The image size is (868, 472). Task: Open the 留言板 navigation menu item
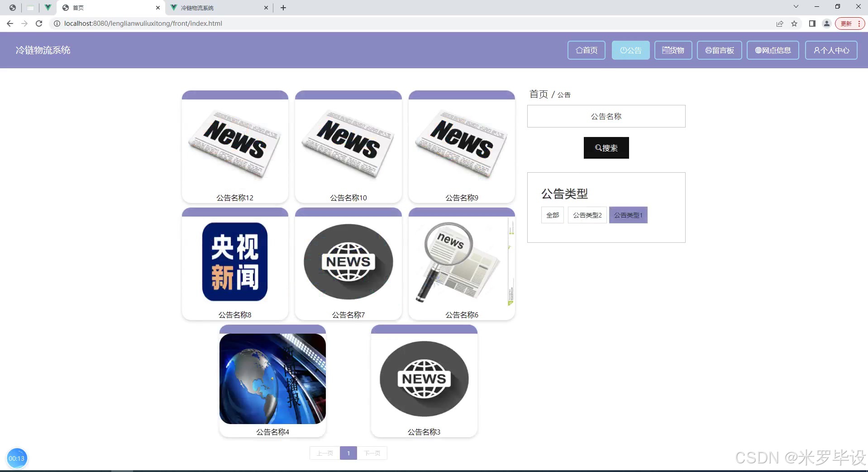(719, 50)
